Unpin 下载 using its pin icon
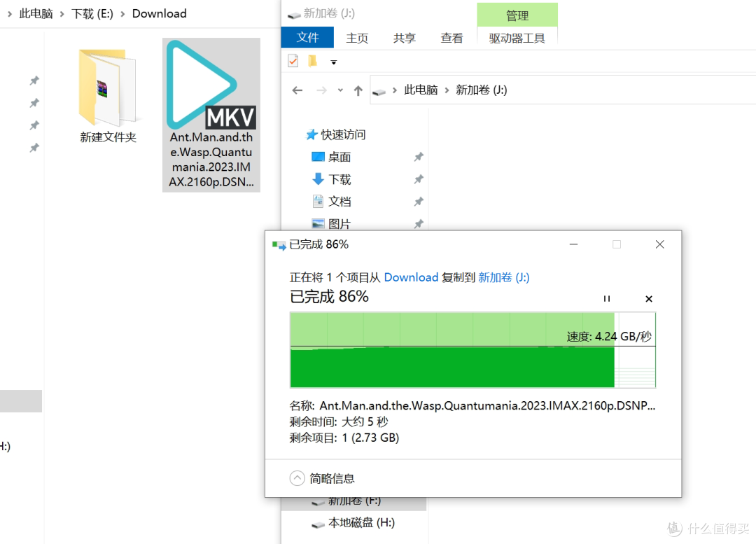 coord(419,179)
